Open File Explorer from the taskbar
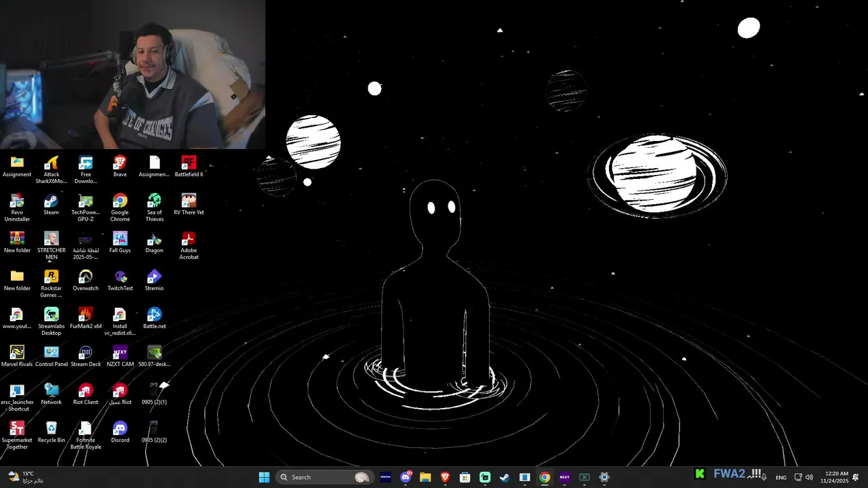This screenshot has height=488, width=868. pos(425,477)
